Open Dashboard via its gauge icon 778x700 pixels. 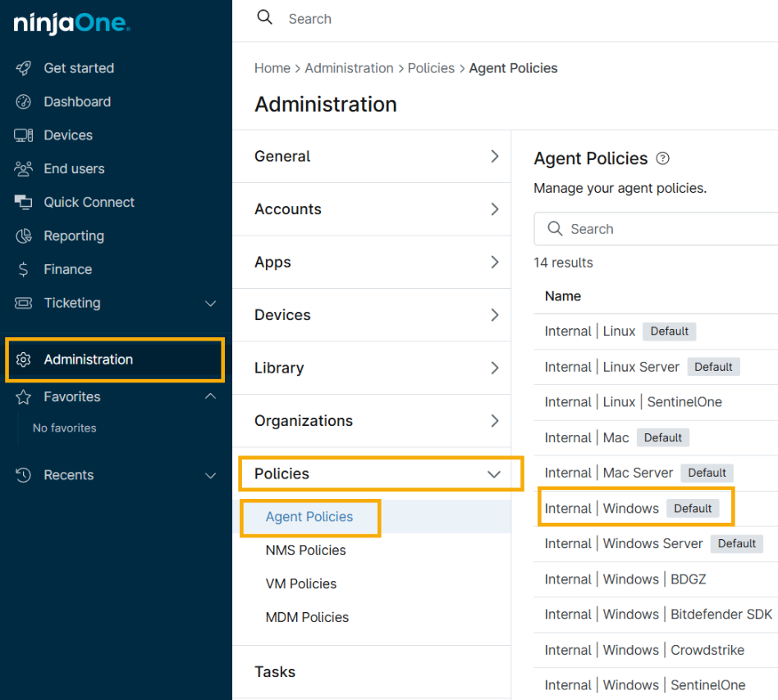click(24, 102)
